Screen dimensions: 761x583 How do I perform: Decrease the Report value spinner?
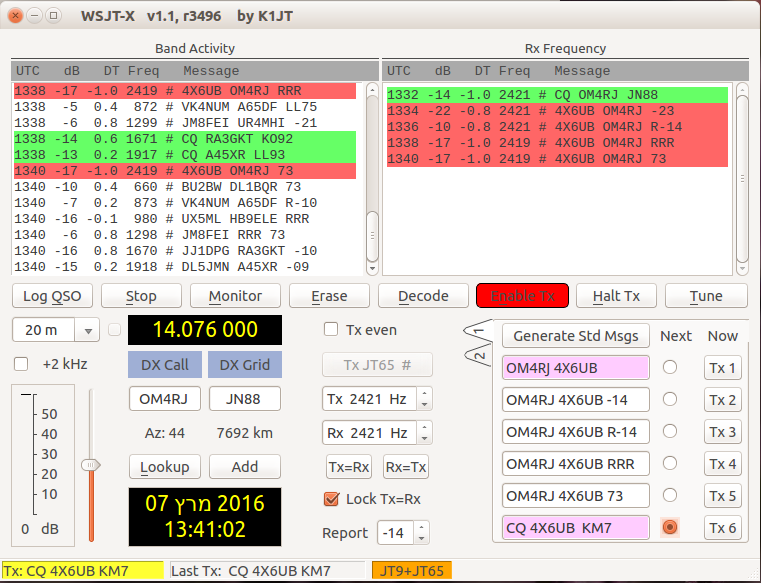[421, 538]
